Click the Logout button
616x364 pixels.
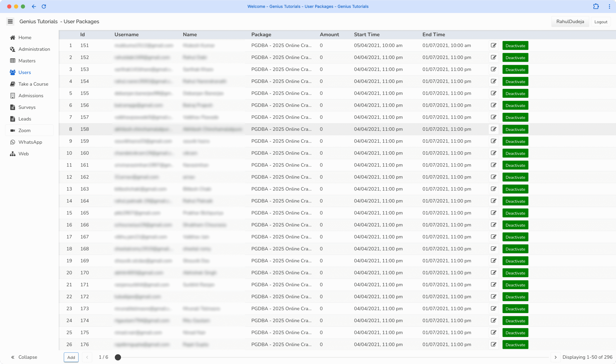click(601, 22)
